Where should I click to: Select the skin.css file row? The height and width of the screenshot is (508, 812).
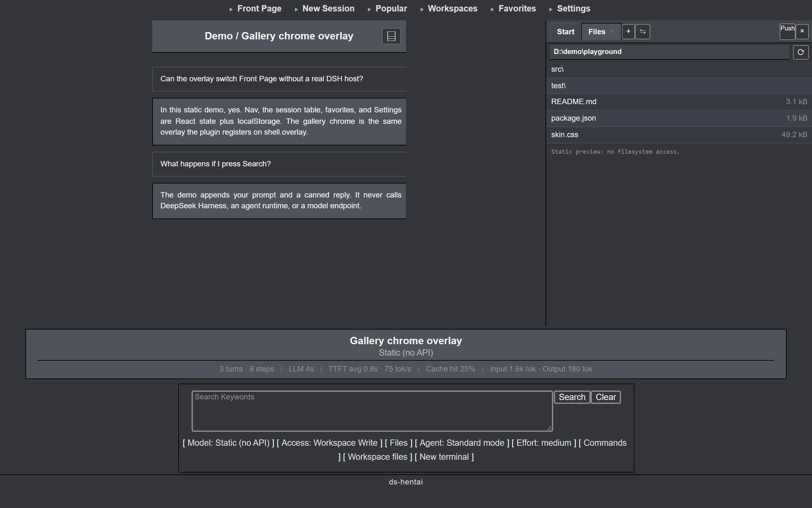pyautogui.click(x=679, y=135)
